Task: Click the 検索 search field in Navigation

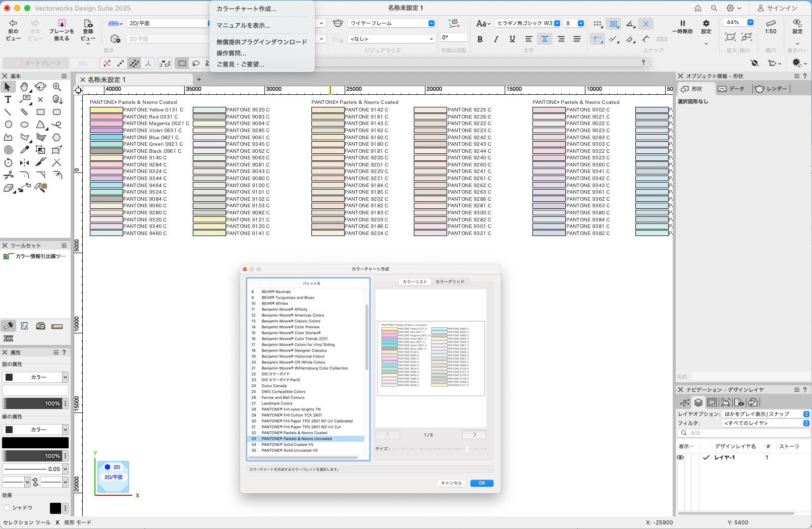Action: click(743, 433)
